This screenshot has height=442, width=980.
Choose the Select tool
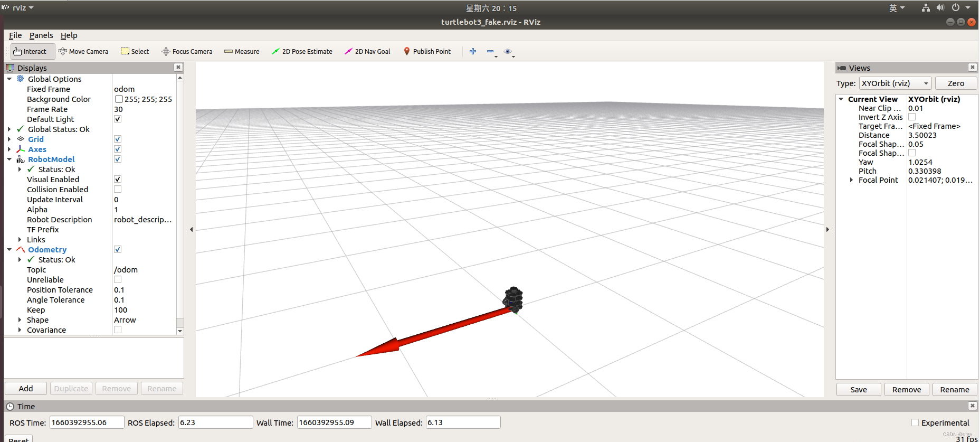coord(135,51)
